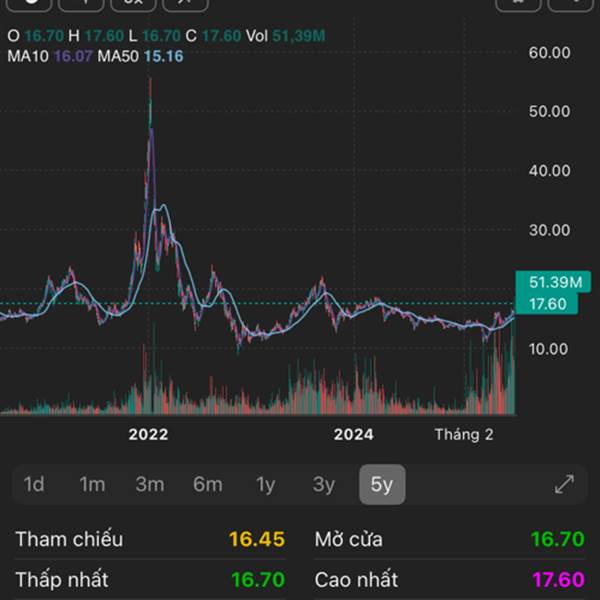
Task: Switch to the 6m time range
Action: pos(208,484)
